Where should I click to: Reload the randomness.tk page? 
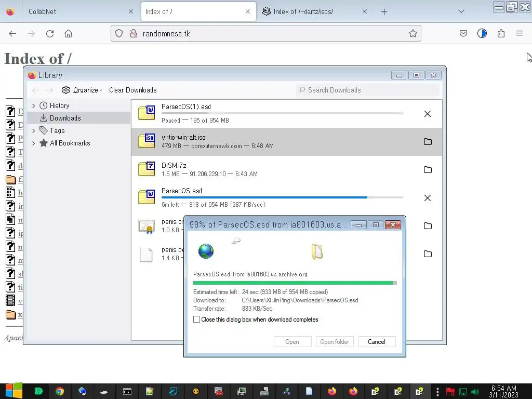[50, 34]
